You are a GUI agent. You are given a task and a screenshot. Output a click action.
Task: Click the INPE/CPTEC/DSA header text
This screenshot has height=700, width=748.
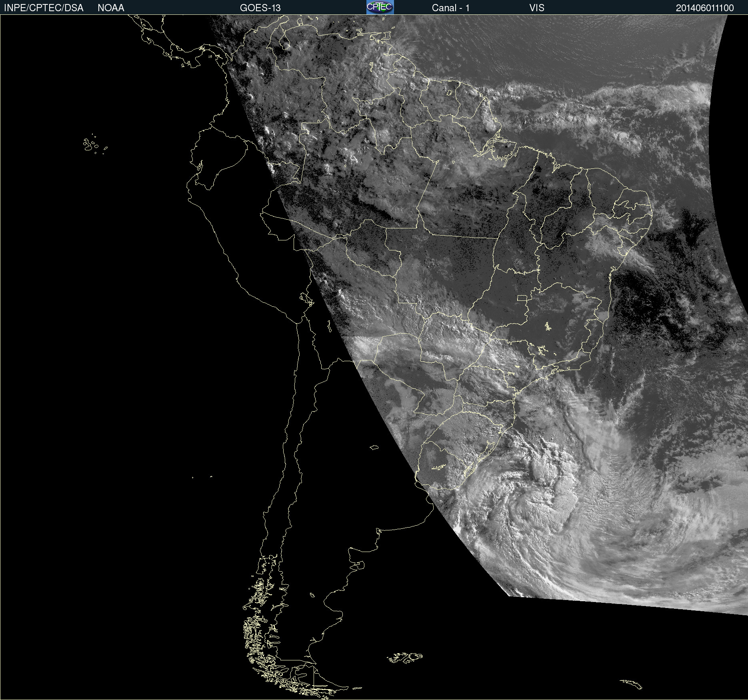[44, 8]
